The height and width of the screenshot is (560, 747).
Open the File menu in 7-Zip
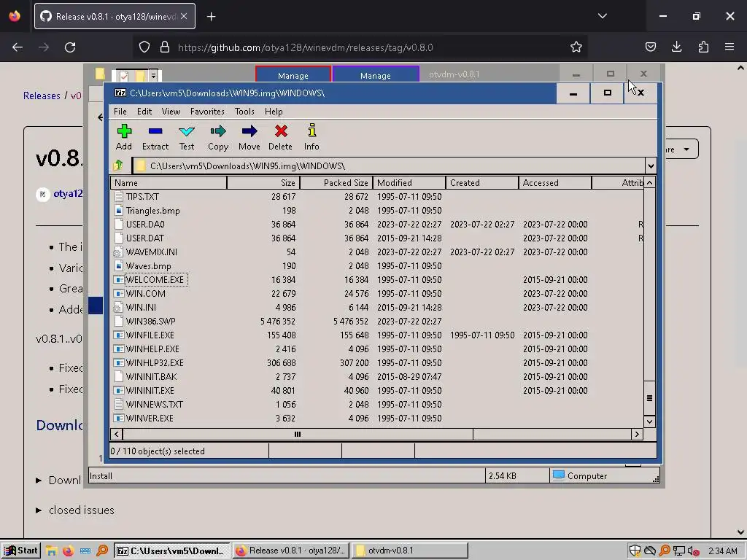click(120, 112)
